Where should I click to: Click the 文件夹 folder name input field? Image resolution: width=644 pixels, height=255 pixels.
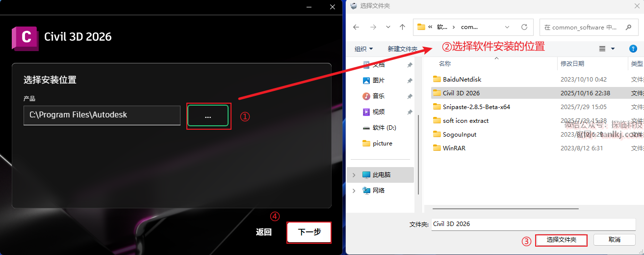[x=534, y=224]
